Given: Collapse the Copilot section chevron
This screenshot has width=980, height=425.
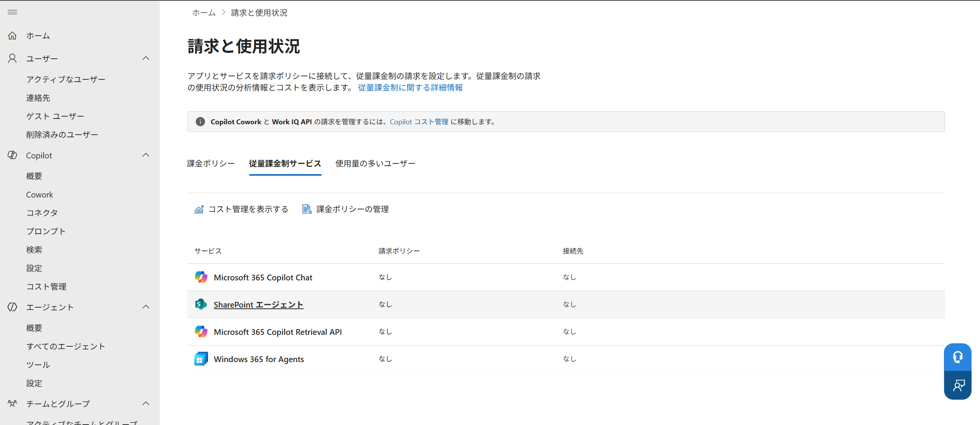Looking at the screenshot, I should (x=146, y=155).
